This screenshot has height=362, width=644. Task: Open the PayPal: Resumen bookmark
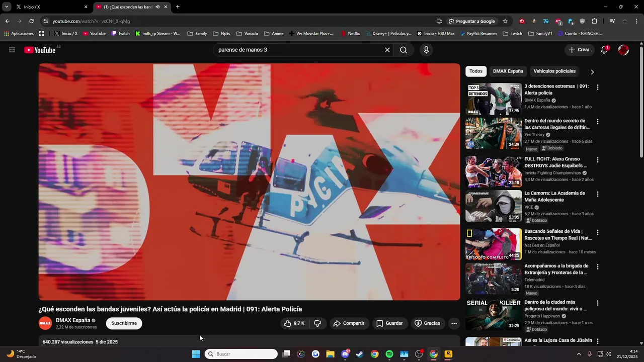coord(478,34)
